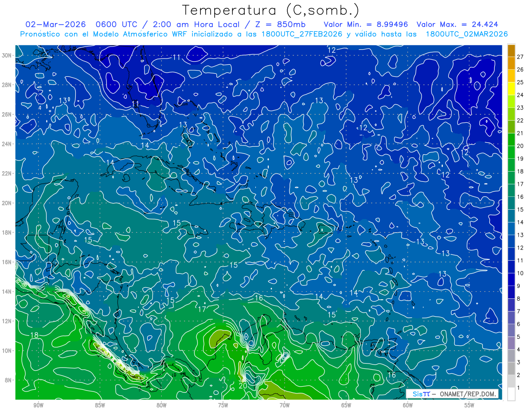The image size is (532, 411).
Task: Click the 'Valor Max. = 24.424' value
Action: click(458, 24)
